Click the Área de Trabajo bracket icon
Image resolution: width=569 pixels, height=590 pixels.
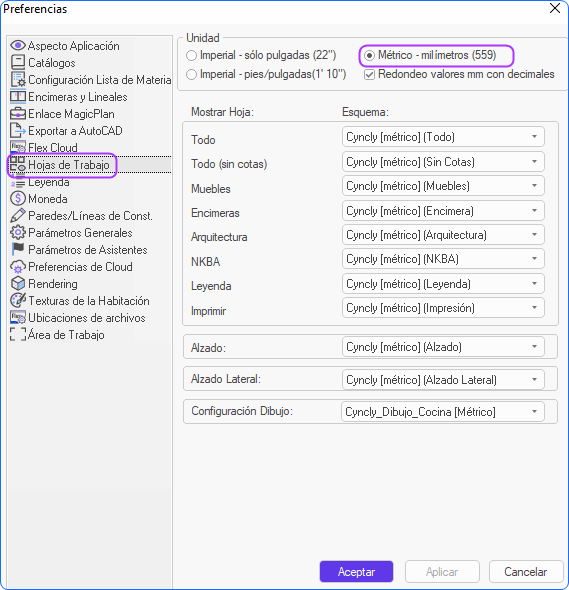click(x=18, y=334)
